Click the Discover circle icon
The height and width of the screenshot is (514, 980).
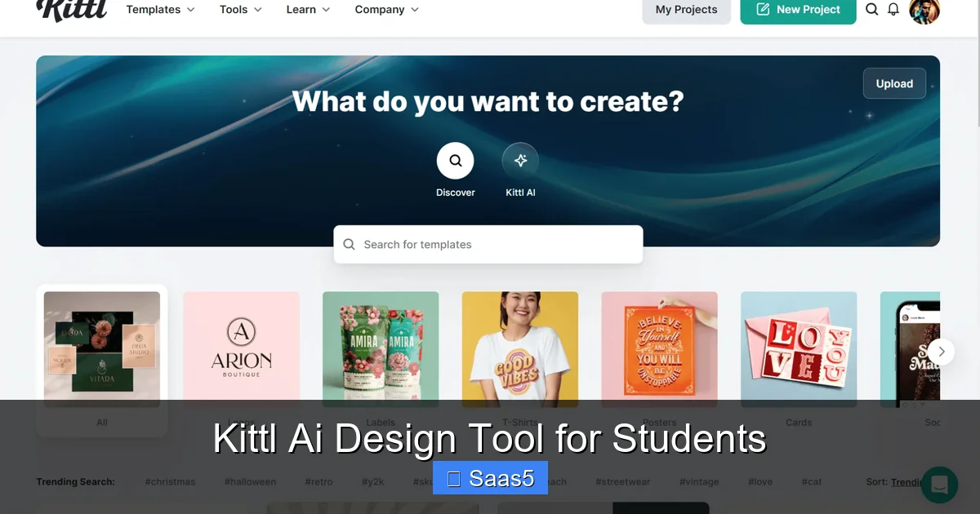[x=455, y=160]
